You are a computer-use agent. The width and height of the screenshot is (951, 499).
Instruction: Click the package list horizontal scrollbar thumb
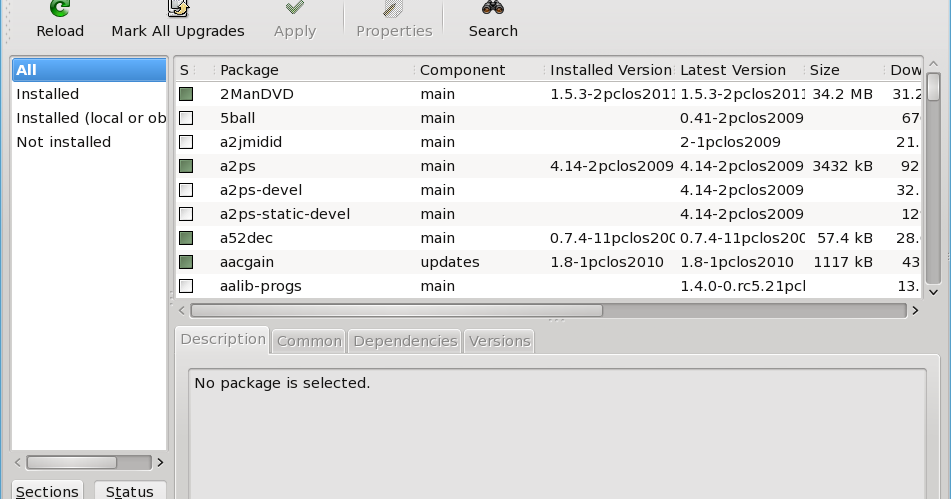pyautogui.click(x=397, y=310)
